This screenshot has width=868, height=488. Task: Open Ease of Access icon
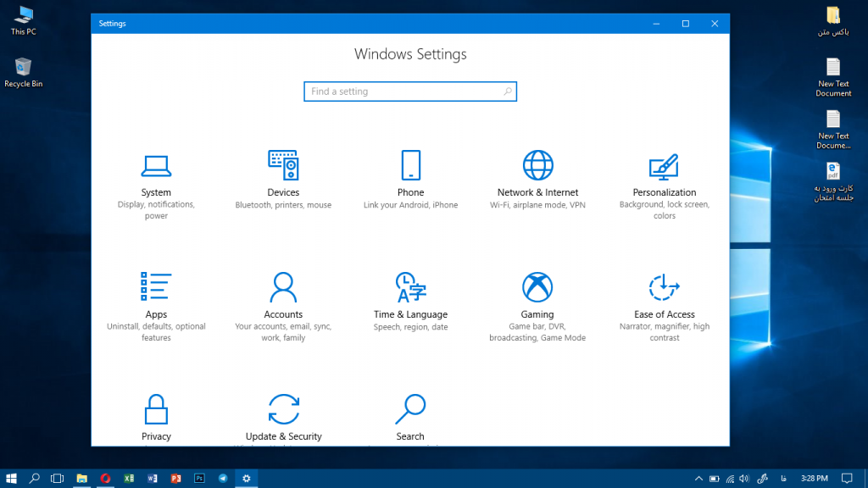click(x=664, y=287)
